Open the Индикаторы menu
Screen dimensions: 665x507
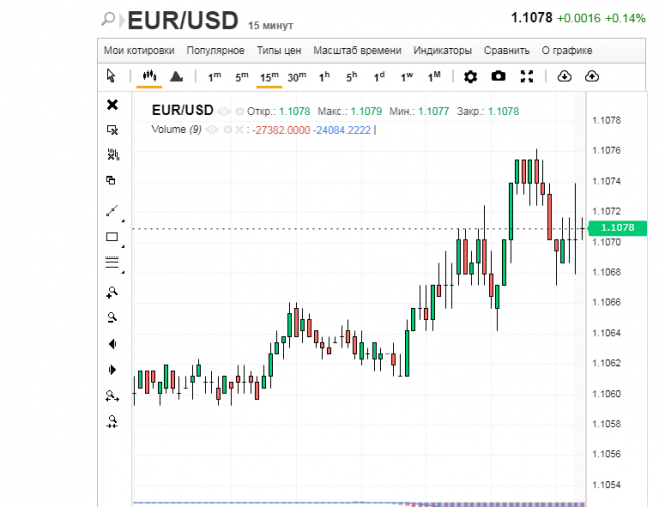[443, 50]
